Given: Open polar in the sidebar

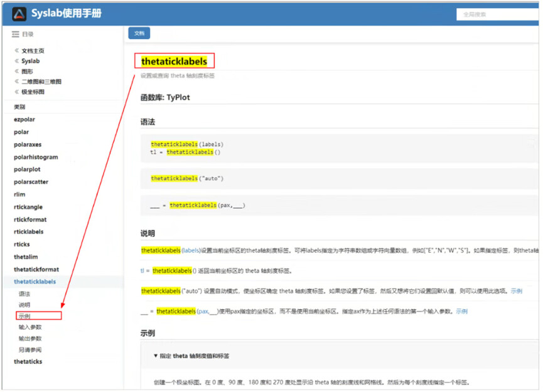Looking at the screenshot, I should (x=21, y=132).
